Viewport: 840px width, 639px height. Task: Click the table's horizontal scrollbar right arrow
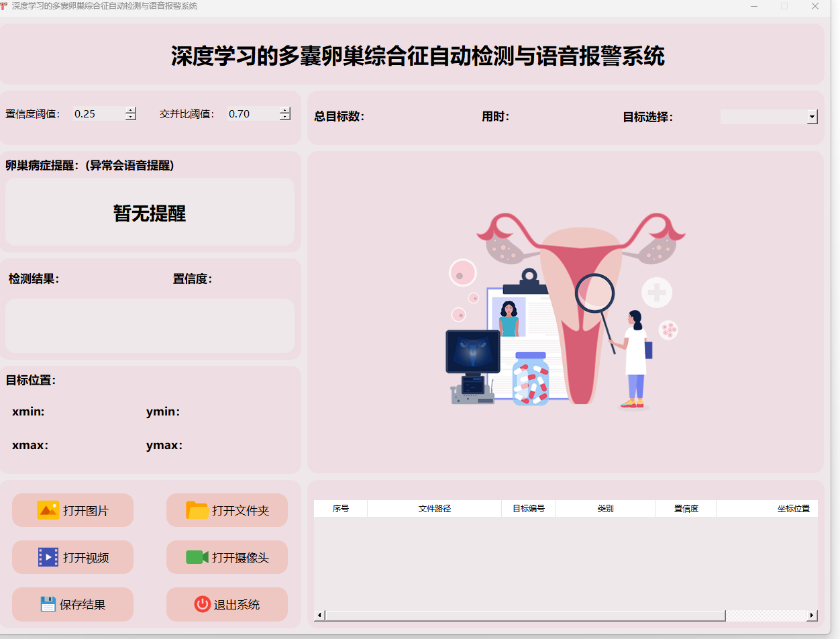[x=812, y=616]
